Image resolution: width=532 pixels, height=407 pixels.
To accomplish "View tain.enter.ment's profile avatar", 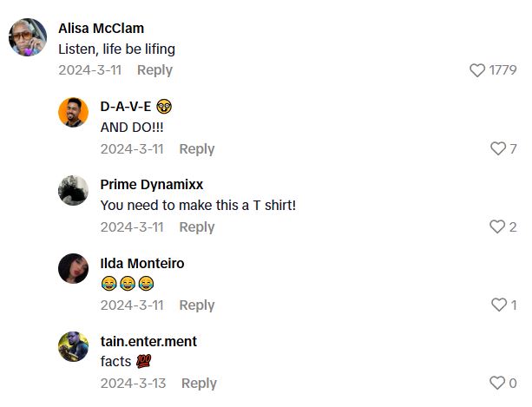I will (x=73, y=346).
